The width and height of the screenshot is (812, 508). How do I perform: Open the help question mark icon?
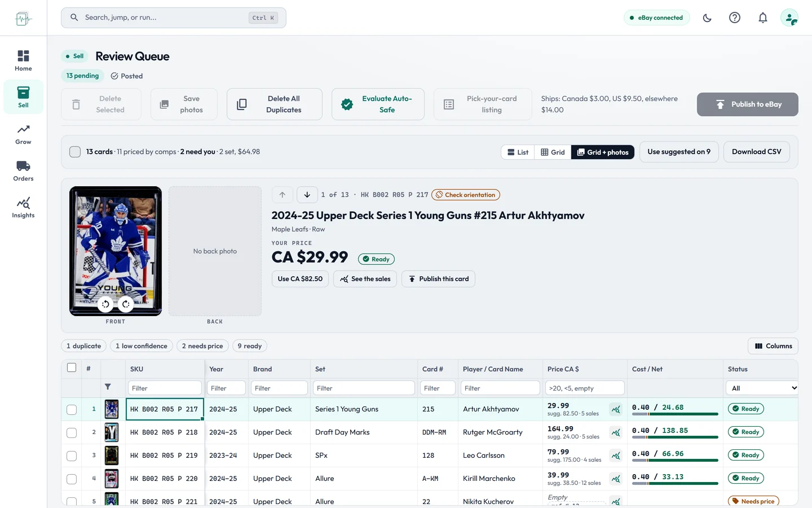tap(735, 17)
